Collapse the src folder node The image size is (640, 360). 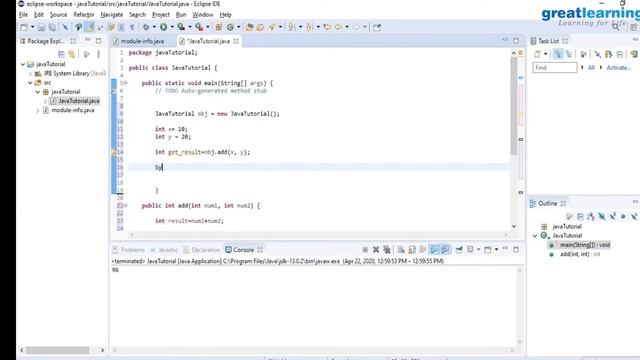(x=30, y=83)
